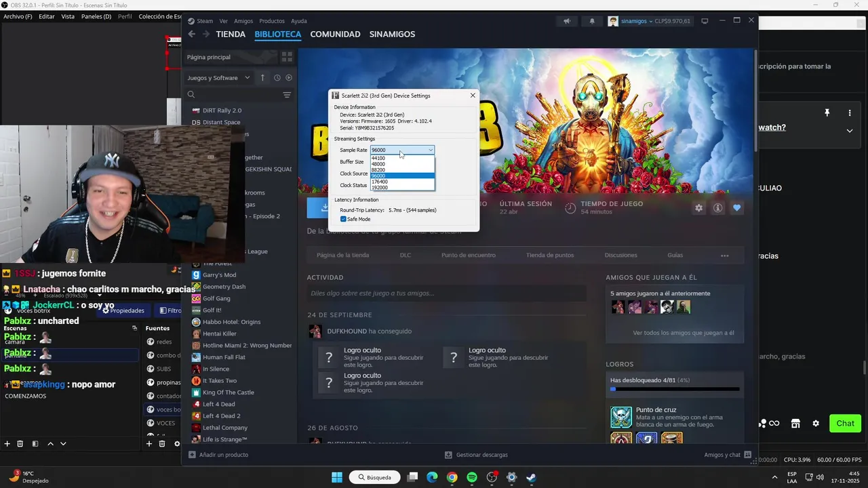Viewport: 868px width, 488px height.
Task: Filter library by recent clock icon
Action: pyautogui.click(x=277, y=78)
